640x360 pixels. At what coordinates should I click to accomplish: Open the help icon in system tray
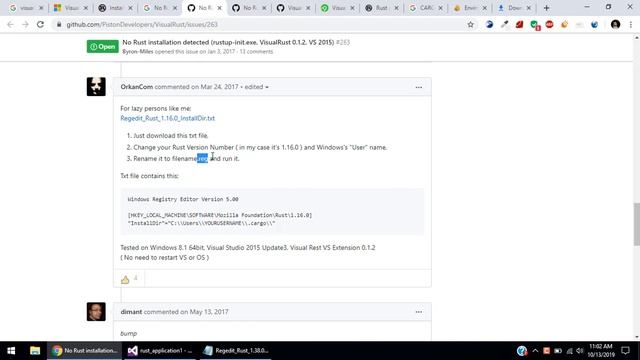pos(522,351)
